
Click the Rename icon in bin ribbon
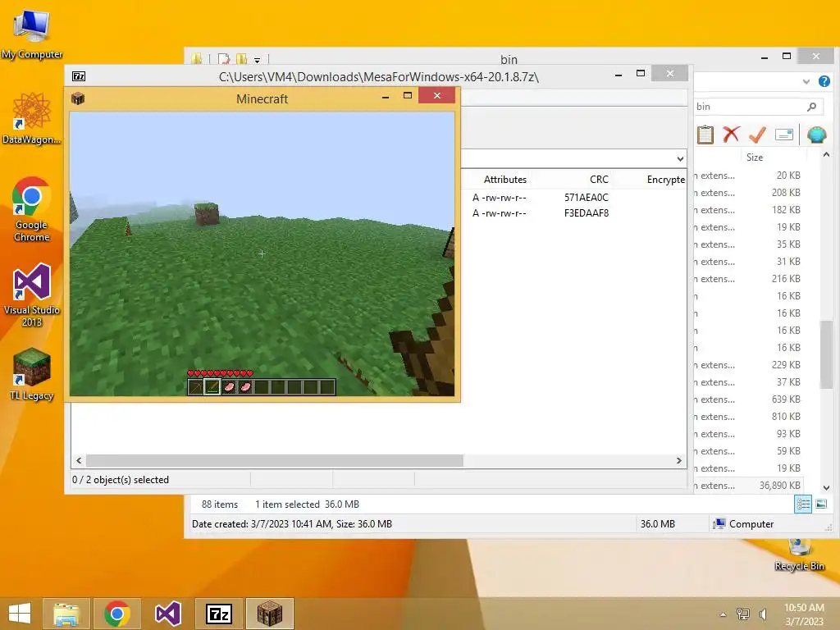783,135
